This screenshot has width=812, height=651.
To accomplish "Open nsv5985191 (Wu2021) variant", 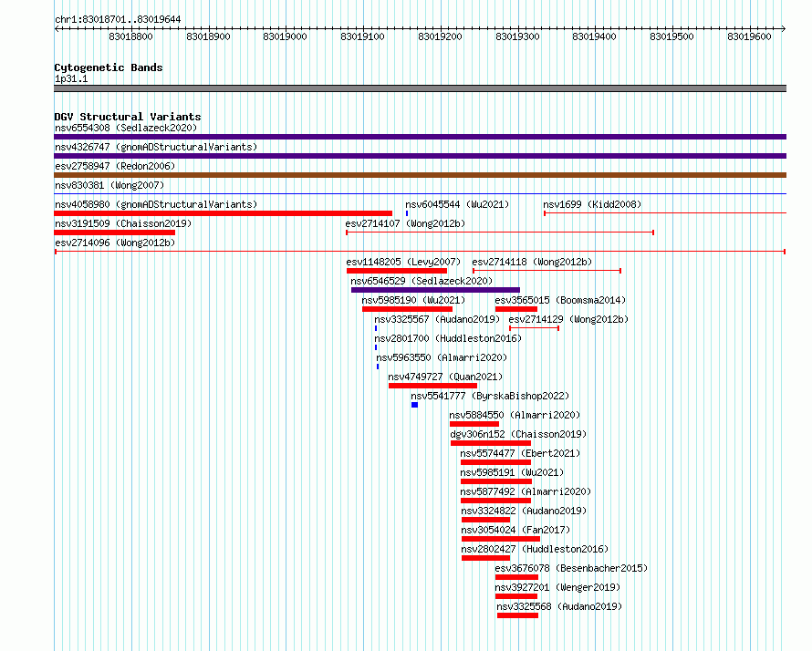I will (512, 472).
